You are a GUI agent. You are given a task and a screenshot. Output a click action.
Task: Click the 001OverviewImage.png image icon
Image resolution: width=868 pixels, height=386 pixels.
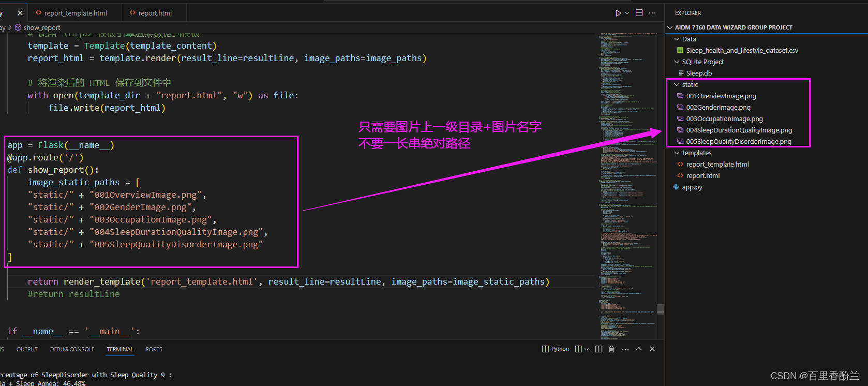(680, 96)
